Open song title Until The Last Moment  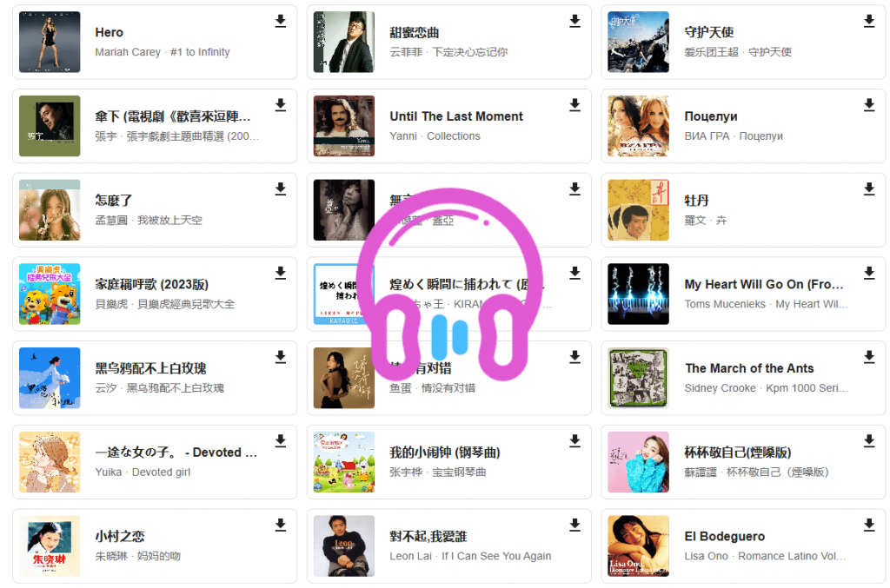coord(456,116)
